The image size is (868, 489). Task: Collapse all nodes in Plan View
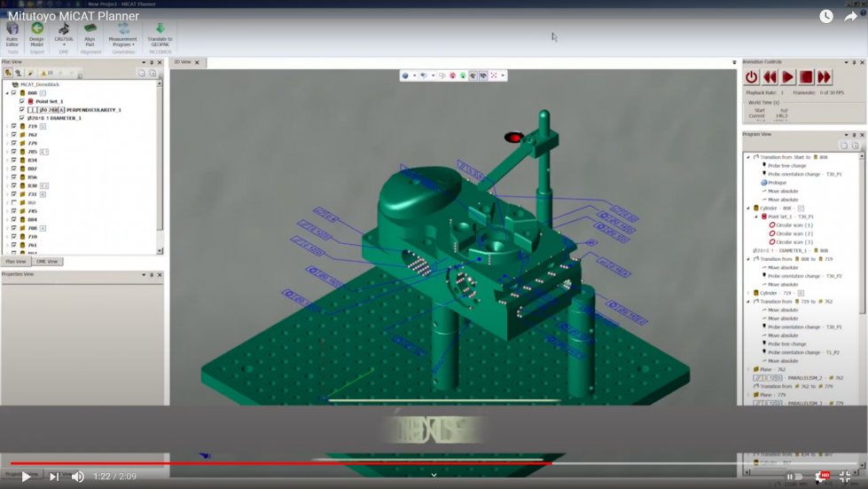click(x=142, y=73)
